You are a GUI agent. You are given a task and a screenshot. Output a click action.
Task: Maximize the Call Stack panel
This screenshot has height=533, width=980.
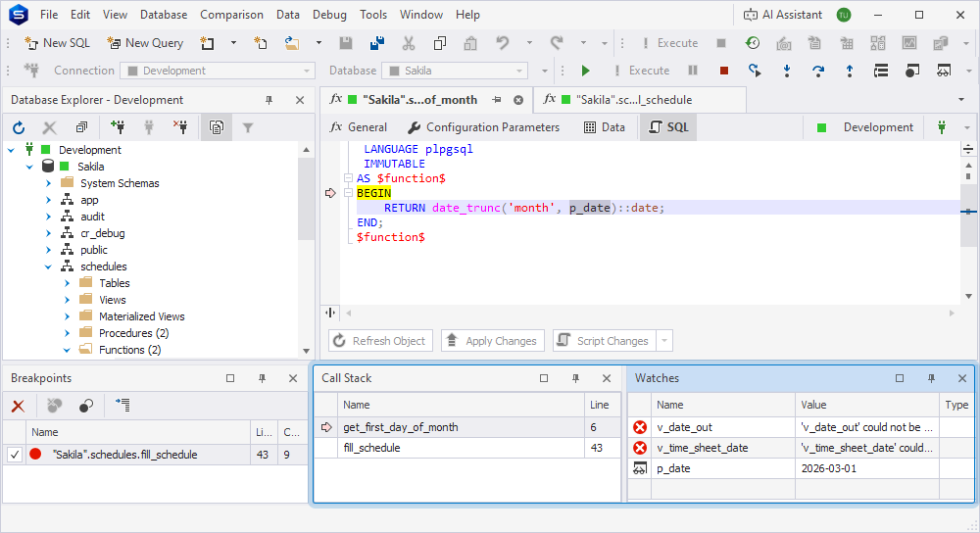544,378
